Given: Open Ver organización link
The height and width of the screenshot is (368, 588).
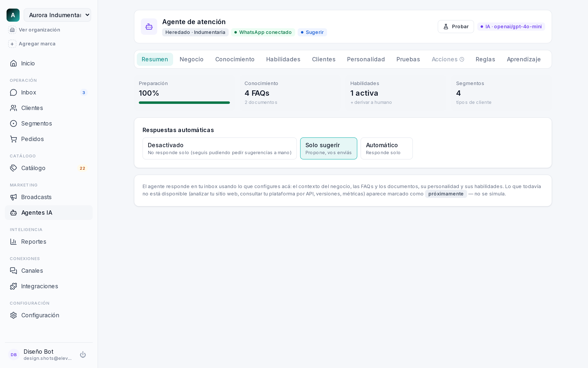Looking at the screenshot, I should (39, 30).
